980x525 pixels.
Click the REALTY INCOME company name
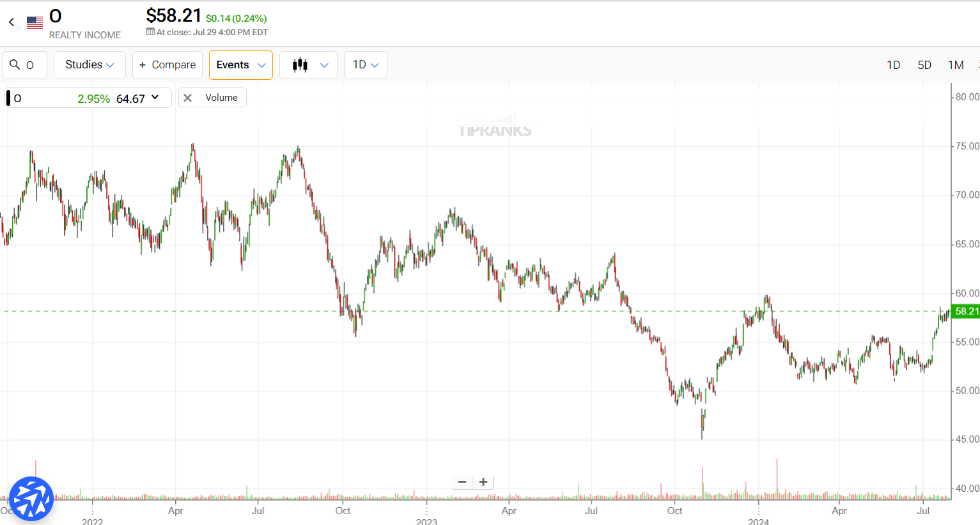[85, 35]
